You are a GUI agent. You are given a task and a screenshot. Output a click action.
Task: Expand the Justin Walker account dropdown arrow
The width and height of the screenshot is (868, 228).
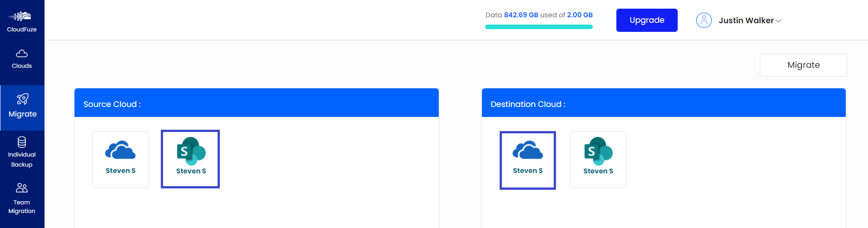click(779, 21)
